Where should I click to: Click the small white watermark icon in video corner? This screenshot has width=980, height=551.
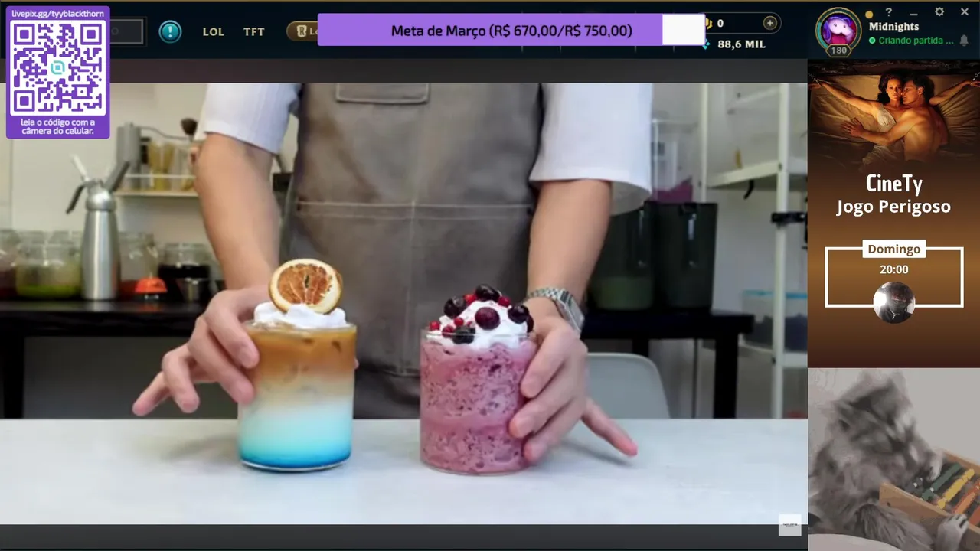point(789,525)
